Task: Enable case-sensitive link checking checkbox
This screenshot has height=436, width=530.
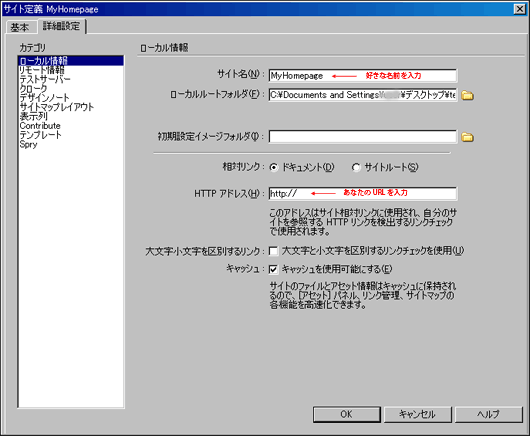Action: coord(273,251)
